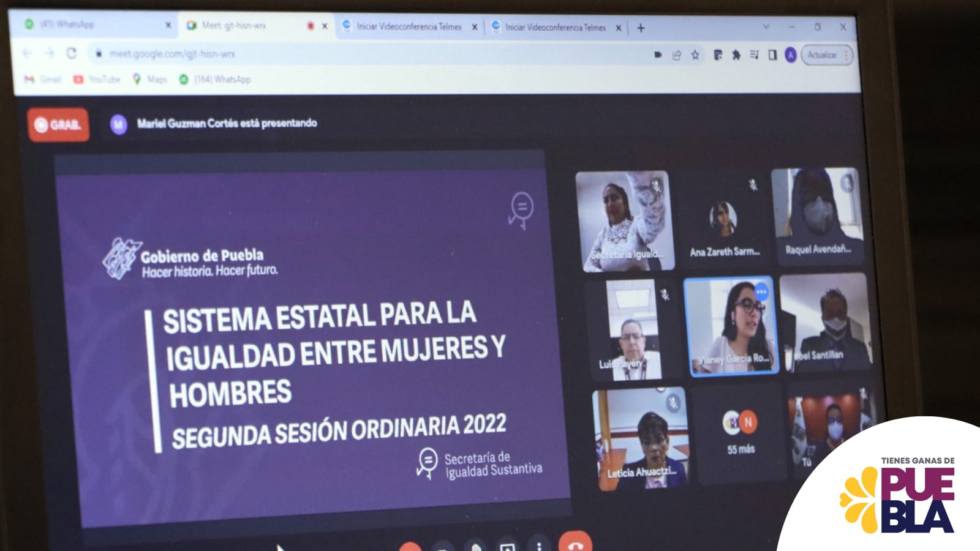The height and width of the screenshot is (551, 980).
Task: Click the Chrome profile avatar A
Action: (791, 55)
